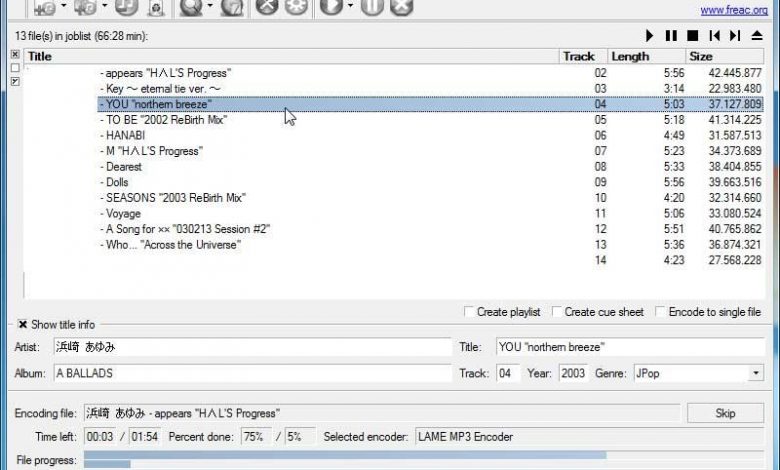Select the Dearest row

tap(430, 167)
